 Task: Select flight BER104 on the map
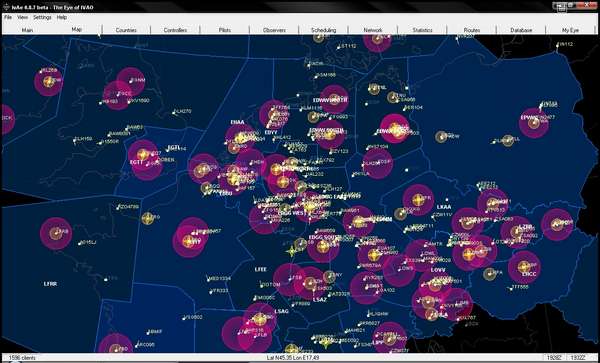413,108
